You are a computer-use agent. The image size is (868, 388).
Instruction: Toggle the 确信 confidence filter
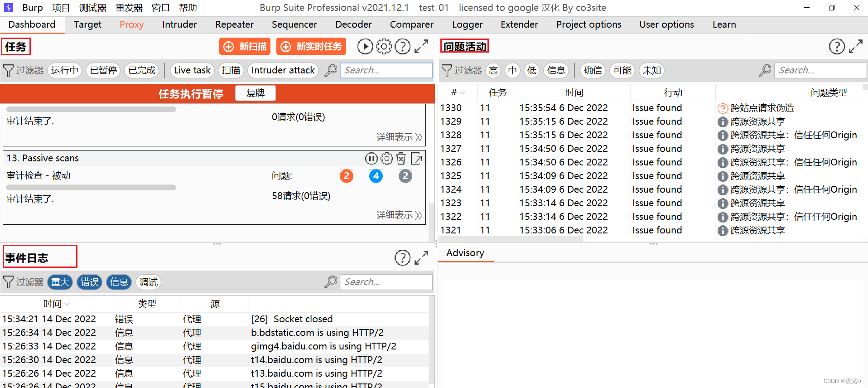593,70
